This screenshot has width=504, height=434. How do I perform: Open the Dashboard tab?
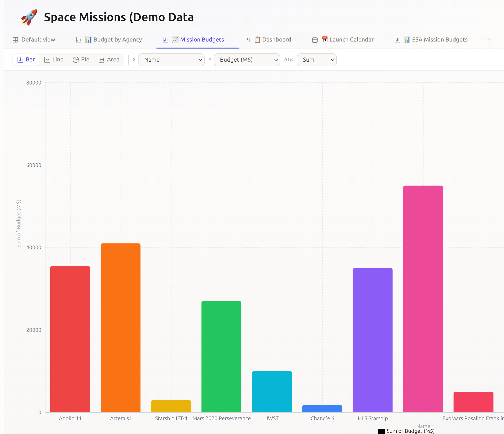[x=268, y=40]
